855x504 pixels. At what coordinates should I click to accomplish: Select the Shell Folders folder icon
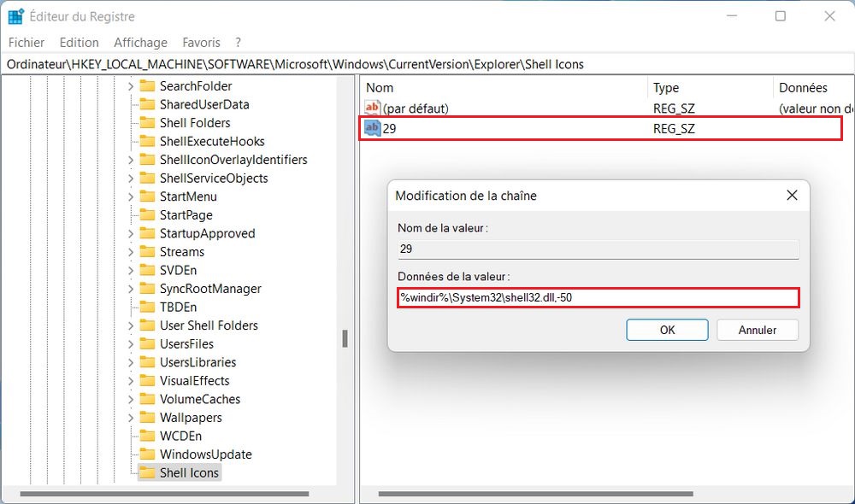click(x=147, y=123)
